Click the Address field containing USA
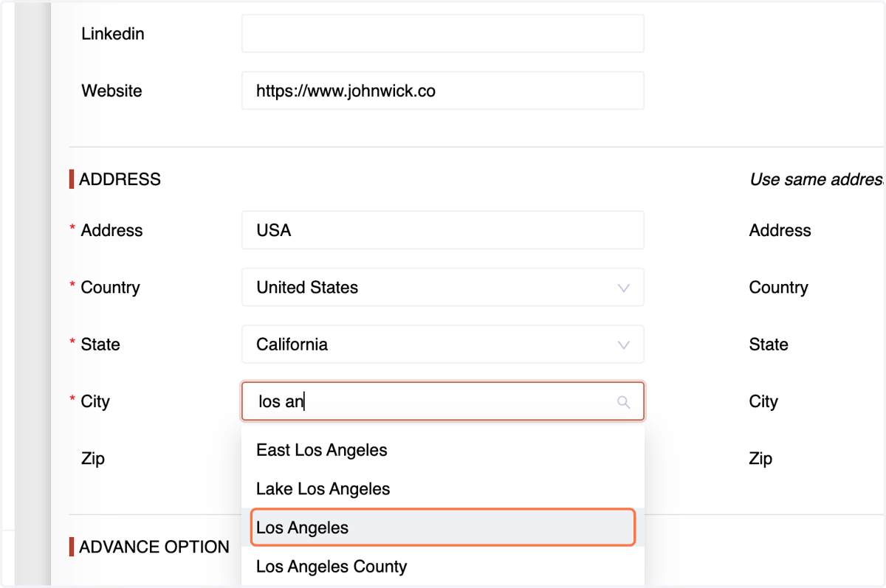 [x=442, y=230]
